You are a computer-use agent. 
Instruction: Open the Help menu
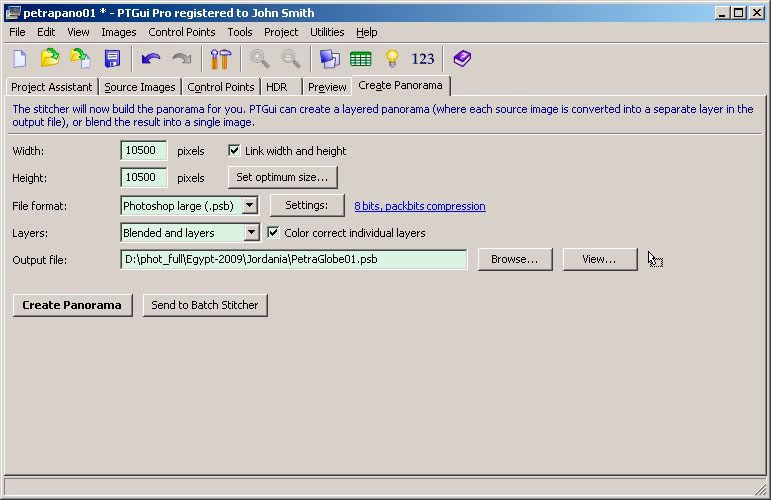point(367,32)
